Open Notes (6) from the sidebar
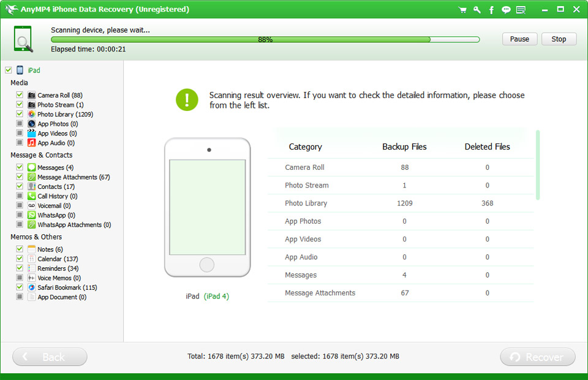 50,249
